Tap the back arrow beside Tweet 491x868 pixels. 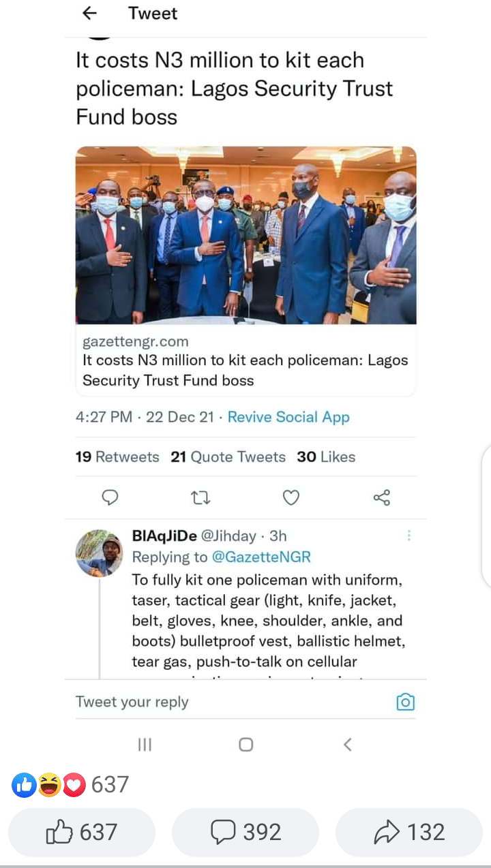click(x=89, y=14)
